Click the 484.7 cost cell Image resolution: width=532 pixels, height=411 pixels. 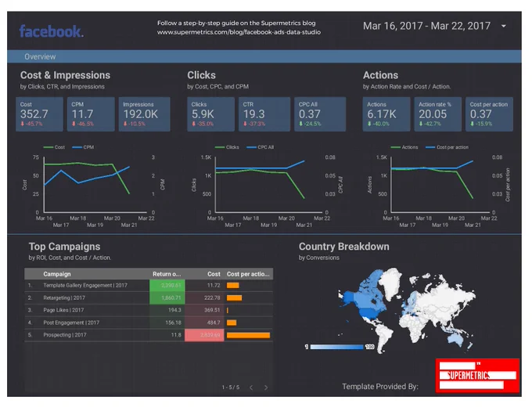point(204,323)
